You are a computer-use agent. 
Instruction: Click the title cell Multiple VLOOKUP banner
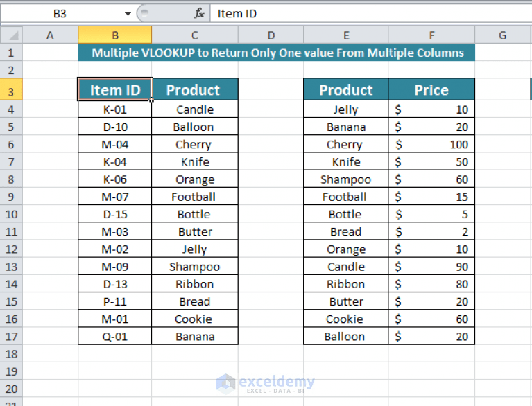[x=276, y=52]
